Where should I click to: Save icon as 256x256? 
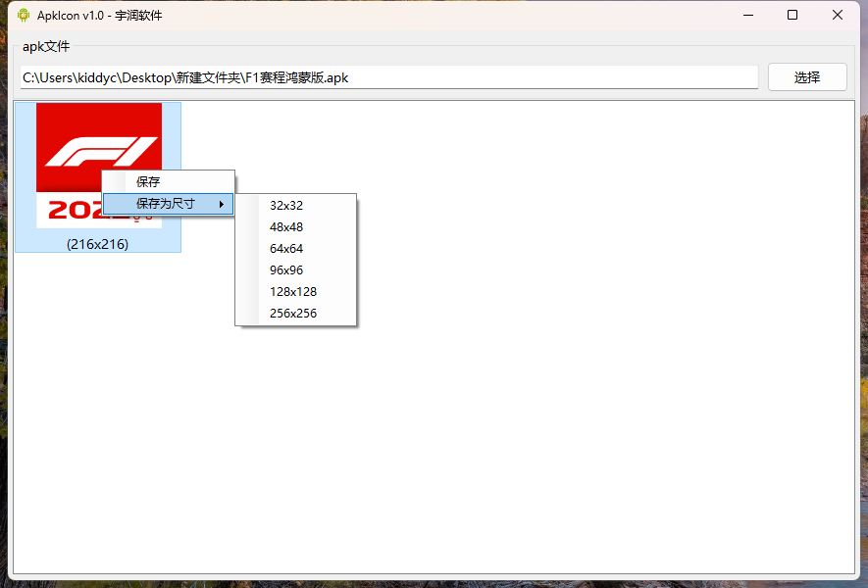click(x=295, y=313)
